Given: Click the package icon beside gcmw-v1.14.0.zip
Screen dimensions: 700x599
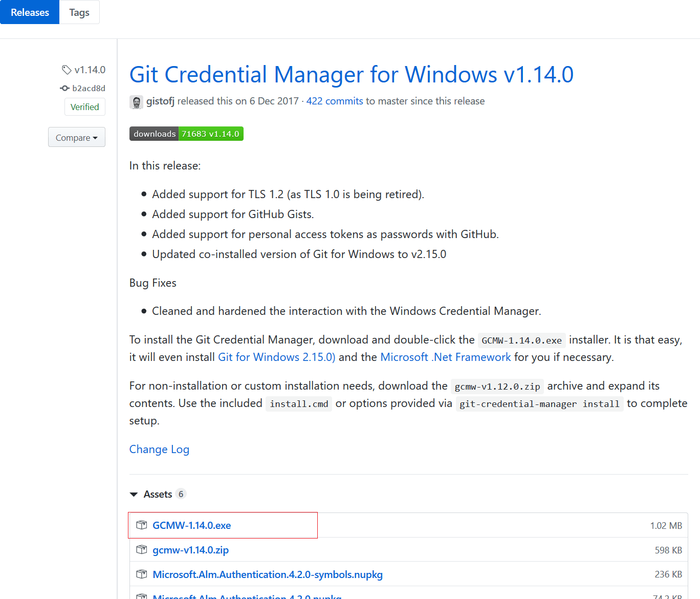Looking at the screenshot, I should (x=142, y=550).
